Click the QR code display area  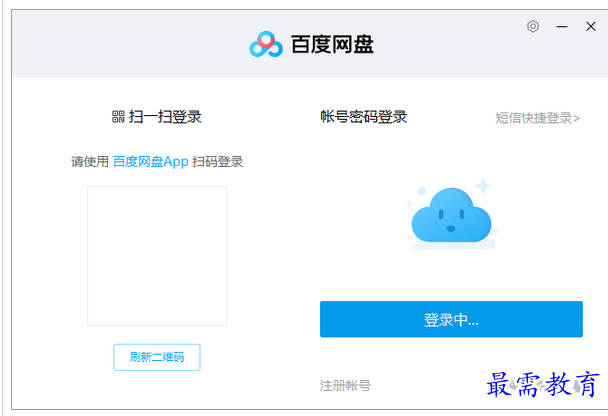pos(157,255)
